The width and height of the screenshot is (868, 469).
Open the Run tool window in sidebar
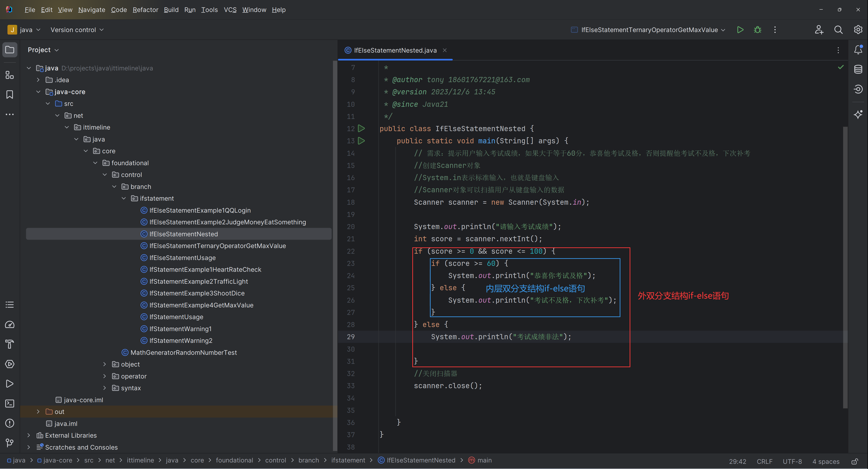(x=10, y=384)
